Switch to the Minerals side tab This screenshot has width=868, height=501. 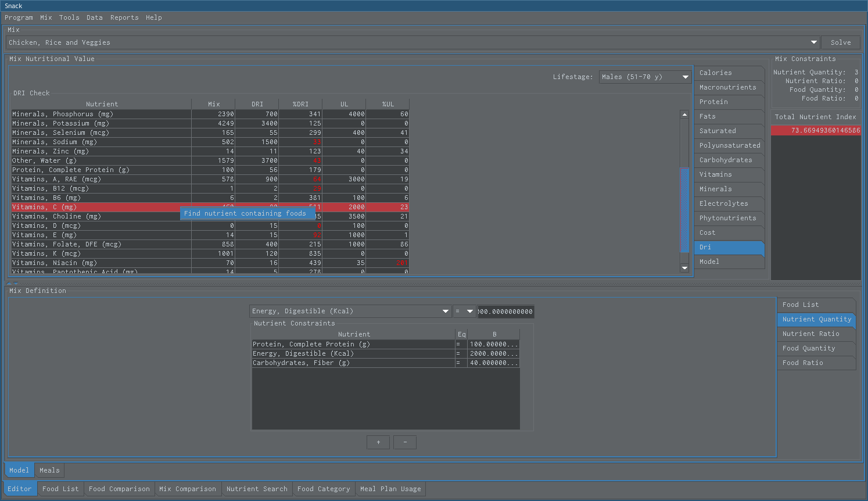pyautogui.click(x=729, y=189)
